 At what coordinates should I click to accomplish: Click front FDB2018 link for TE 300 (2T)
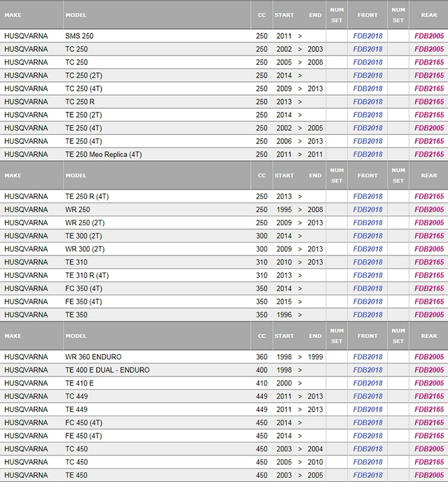tap(368, 236)
